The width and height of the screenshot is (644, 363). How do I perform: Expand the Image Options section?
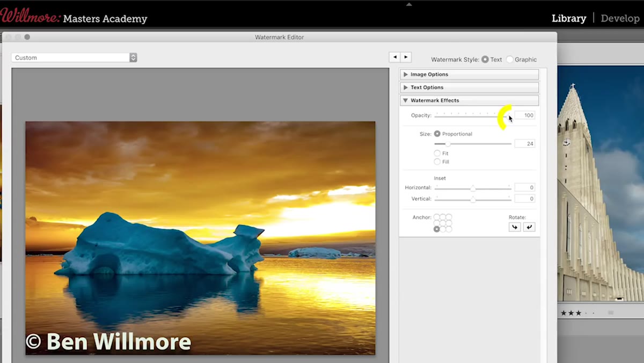[470, 74]
